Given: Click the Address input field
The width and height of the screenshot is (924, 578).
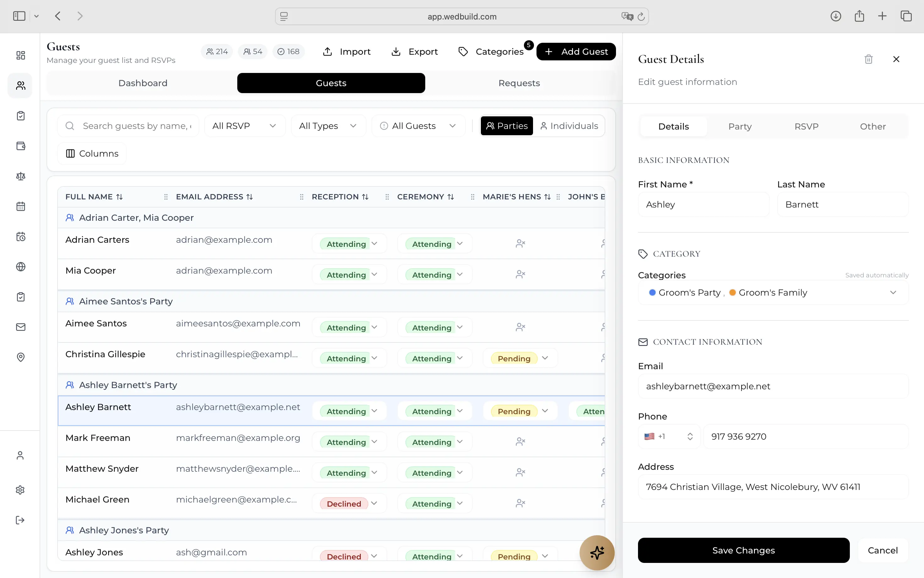Looking at the screenshot, I should (x=773, y=486).
